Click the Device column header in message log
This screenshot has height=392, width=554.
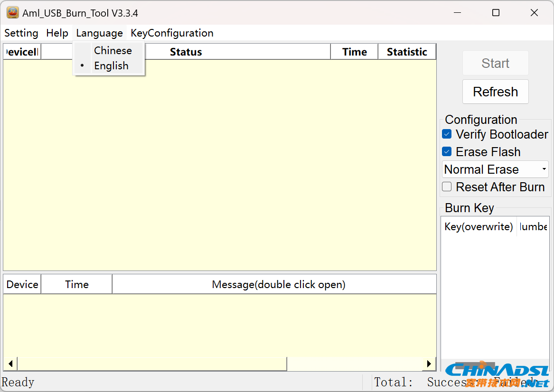pyautogui.click(x=22, y=284)
